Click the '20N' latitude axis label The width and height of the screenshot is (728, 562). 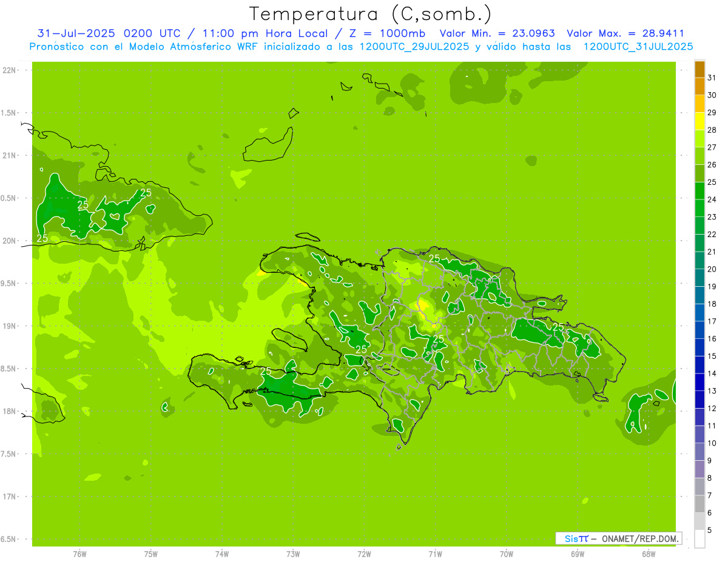click(8, 241)
